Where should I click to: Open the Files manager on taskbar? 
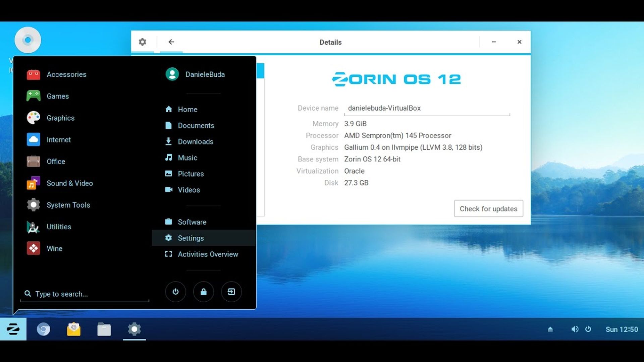tap(104, 329)
